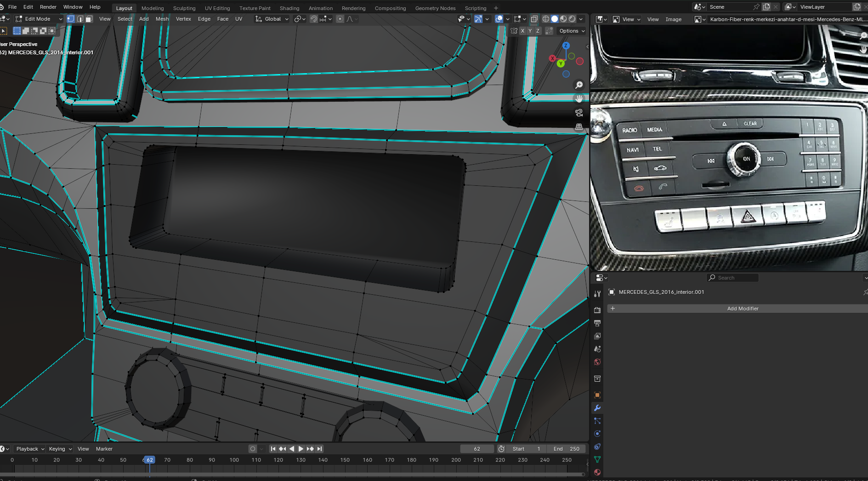
Task: Expand the Options dropdown
Action: (x=572, y=31)
